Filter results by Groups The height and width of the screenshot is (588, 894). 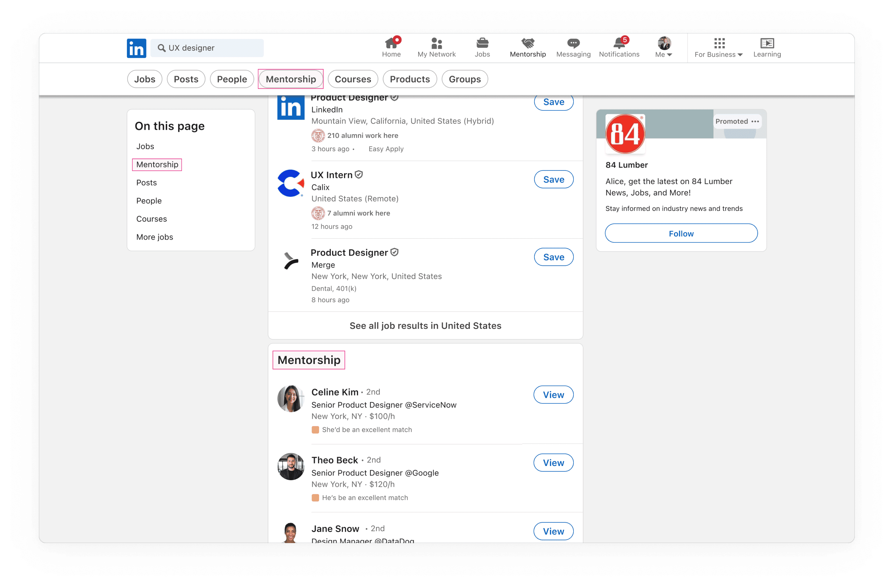pyautogui.click(x=465, y=79)
